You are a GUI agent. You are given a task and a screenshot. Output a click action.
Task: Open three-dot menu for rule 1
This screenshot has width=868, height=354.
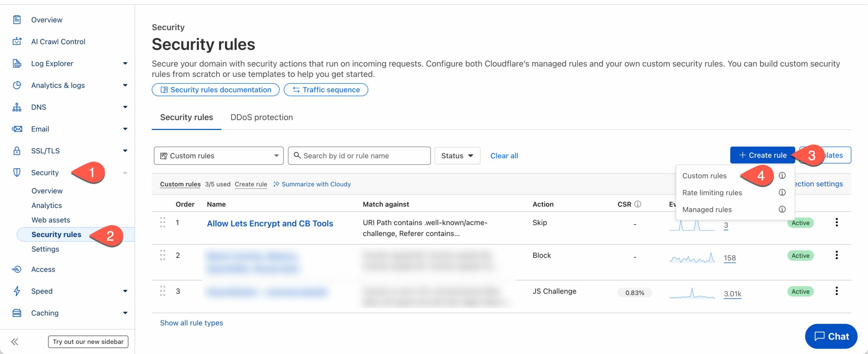[x=836, y=222]
